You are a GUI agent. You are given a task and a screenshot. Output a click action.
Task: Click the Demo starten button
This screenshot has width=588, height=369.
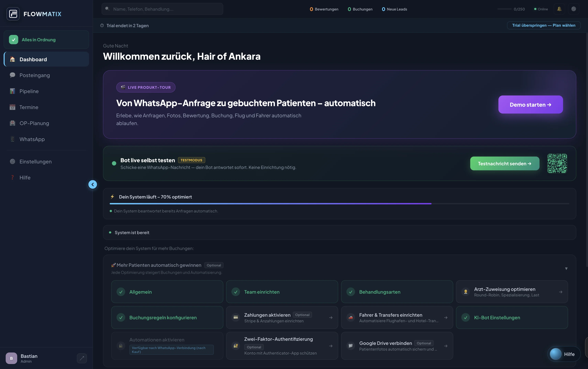[530, 104]
